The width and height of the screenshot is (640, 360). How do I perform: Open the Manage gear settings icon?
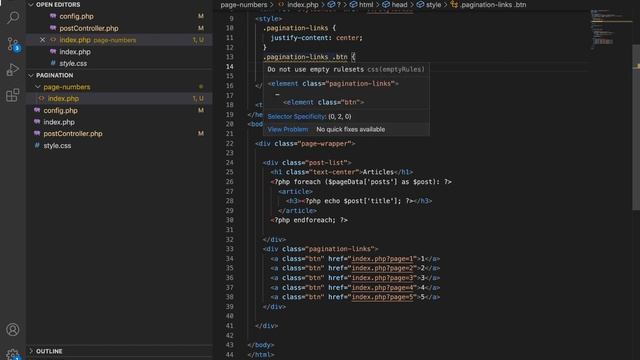[x=13, y=354]
